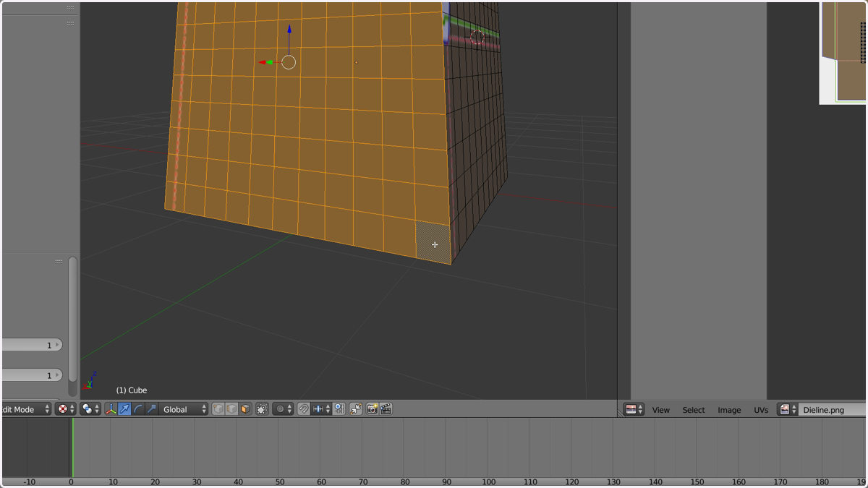868x488 pixels.
Task: Select the translate manipulator arrow icon
Action: (x=124, y=409)
